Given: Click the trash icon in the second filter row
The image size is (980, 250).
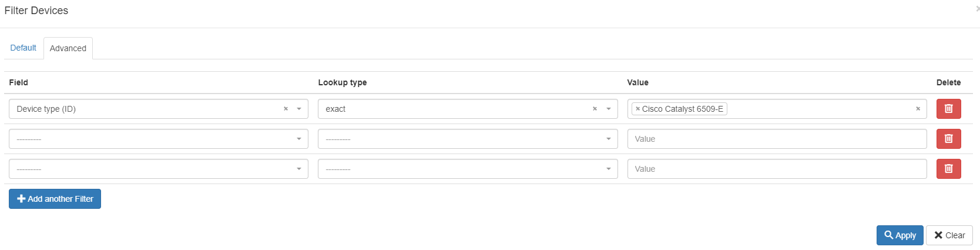Looking at the screenshot, I should 948,139.
